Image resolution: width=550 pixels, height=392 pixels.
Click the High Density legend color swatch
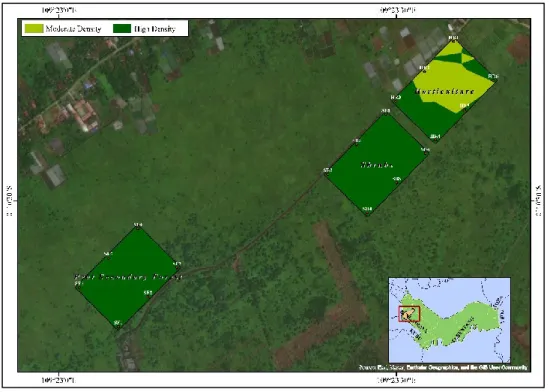(122, 28)
